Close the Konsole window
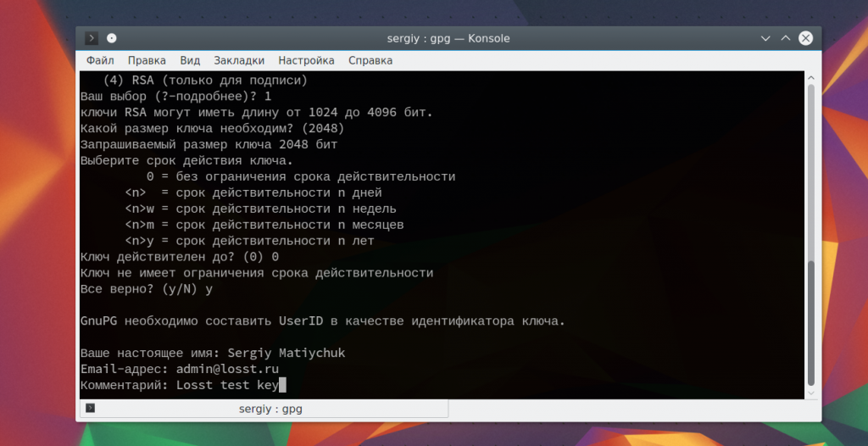This screenshot has height=446, width=868. coord(805,39)
